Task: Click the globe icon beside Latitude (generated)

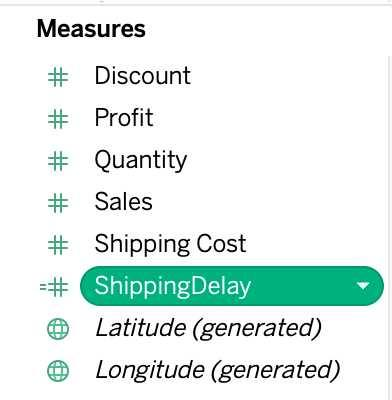Action: (58, 329)
